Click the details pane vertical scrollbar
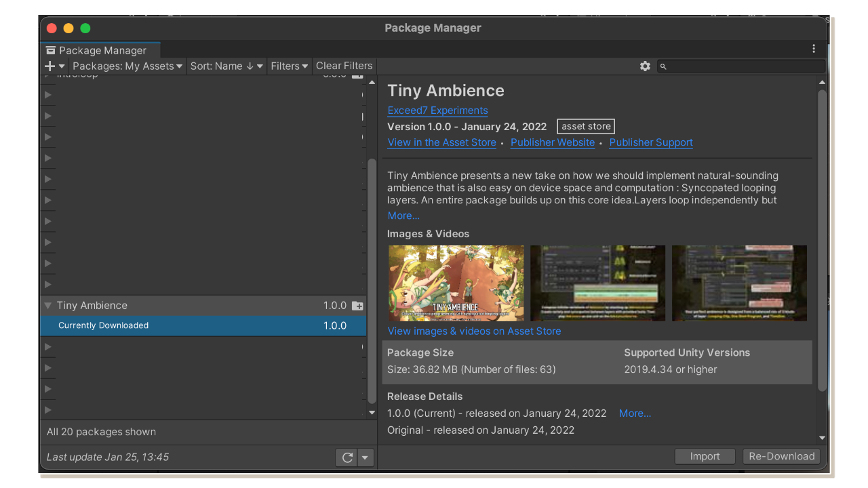868x488 pixels. point(823,240)
